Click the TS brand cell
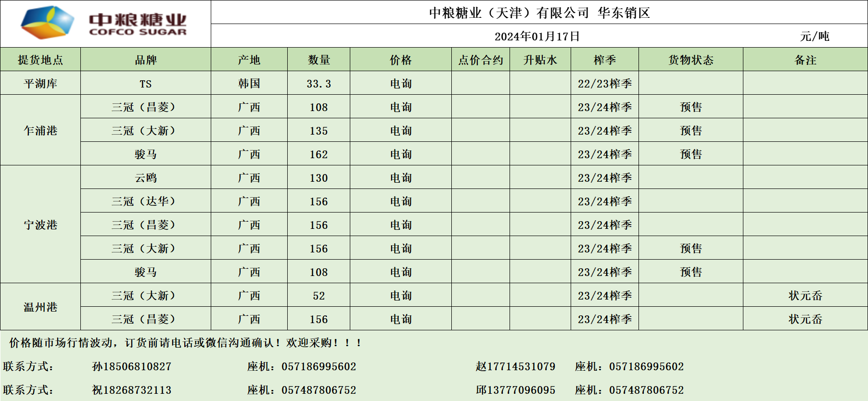Screen dimensions: 868x401 [145, 84]
